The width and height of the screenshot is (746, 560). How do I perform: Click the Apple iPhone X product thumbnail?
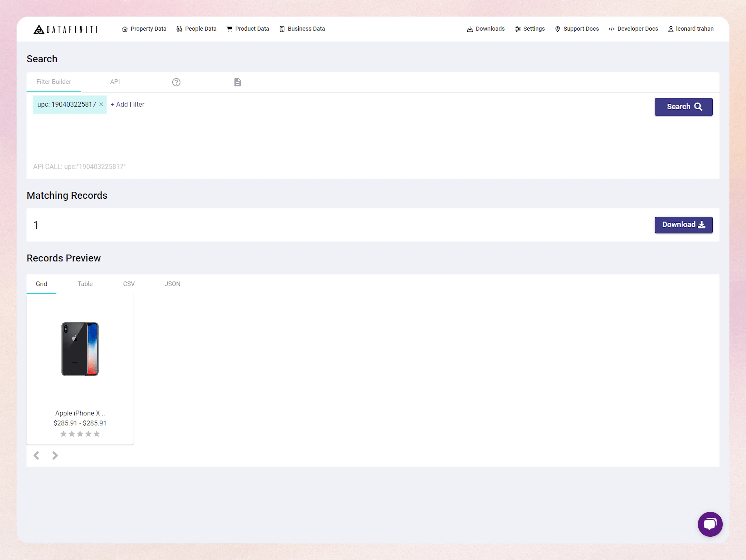[80, 349]
